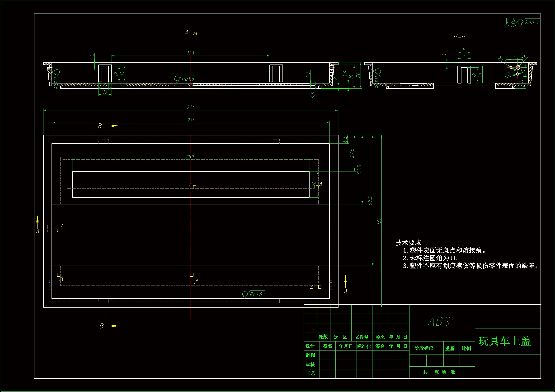Viewport: 555px width, 392px height.
Task: Click the Ra1.6 symbol in plan view
Action: tap(253, 294)
